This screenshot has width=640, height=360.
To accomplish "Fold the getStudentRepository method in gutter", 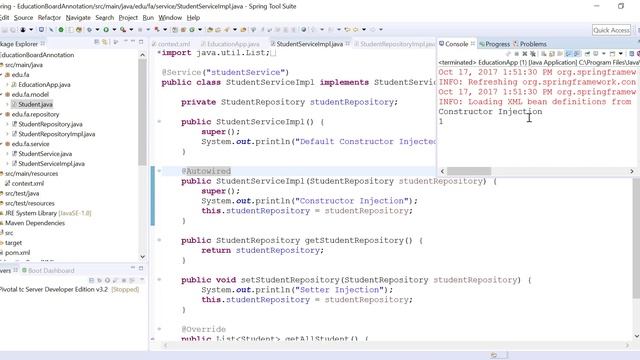I will click(x=159, y=240).
